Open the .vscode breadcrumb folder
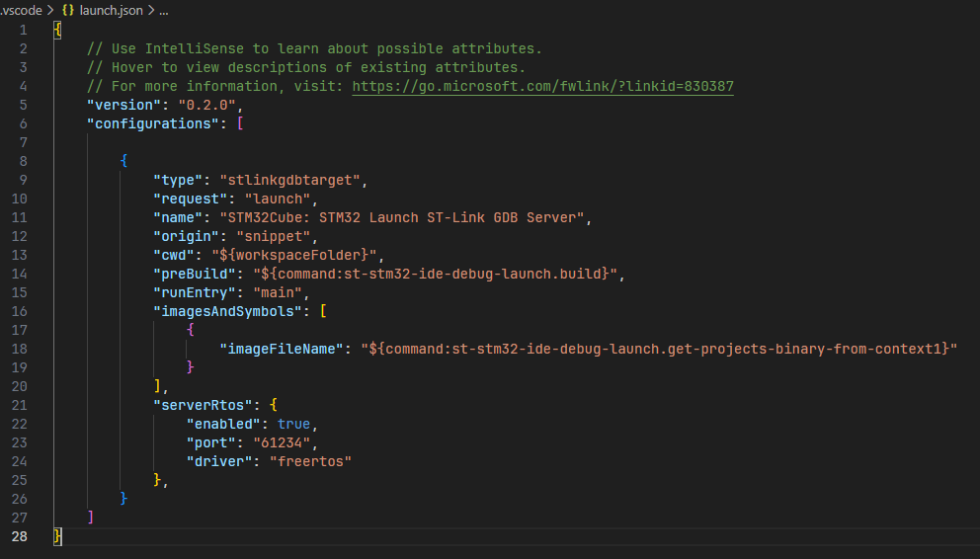Viewport: 980px width, 559px height. tap(20, 10)
